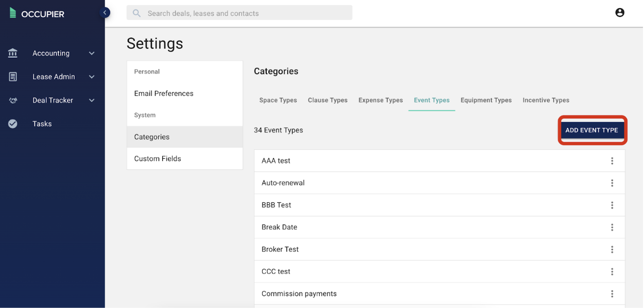Focus the search deals, leases and contacts field
The image size is (644, 308).
[240, 13]
